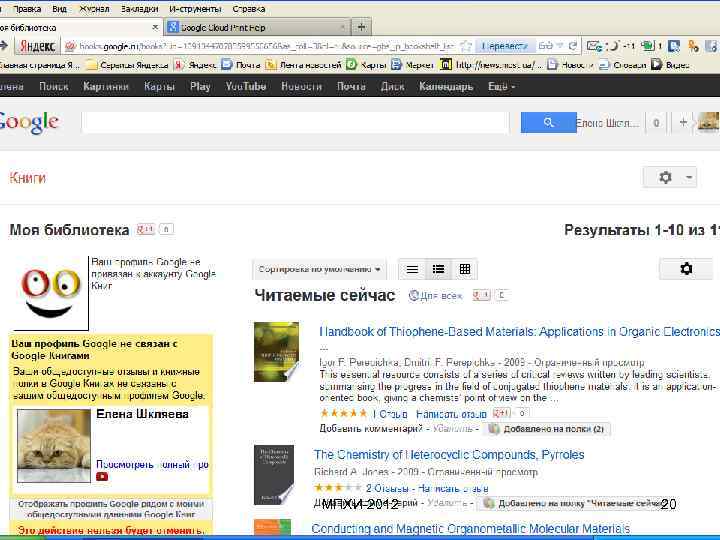Viewport: 720px width, 540px height.
Task: Select the detailed list view icon
Action: coord(439,269)
